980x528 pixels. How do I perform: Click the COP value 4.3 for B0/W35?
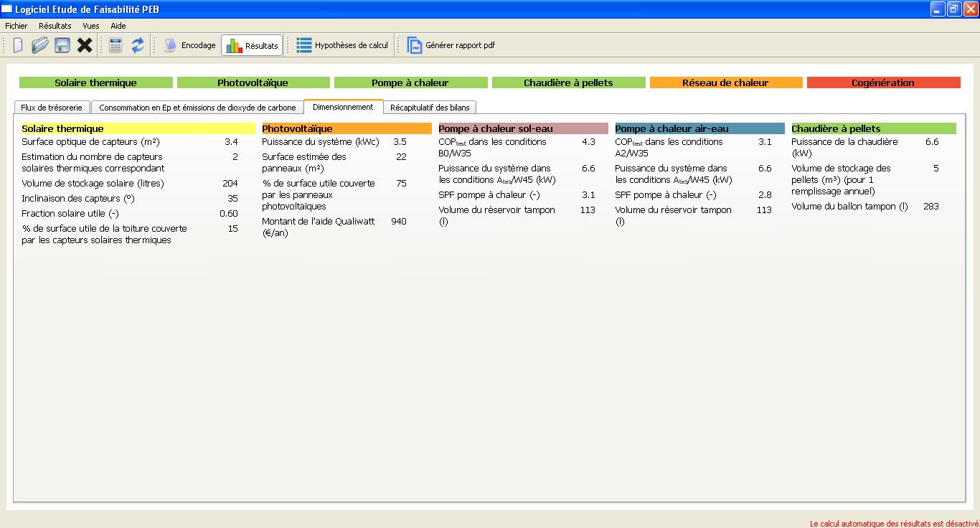[588, 142]
